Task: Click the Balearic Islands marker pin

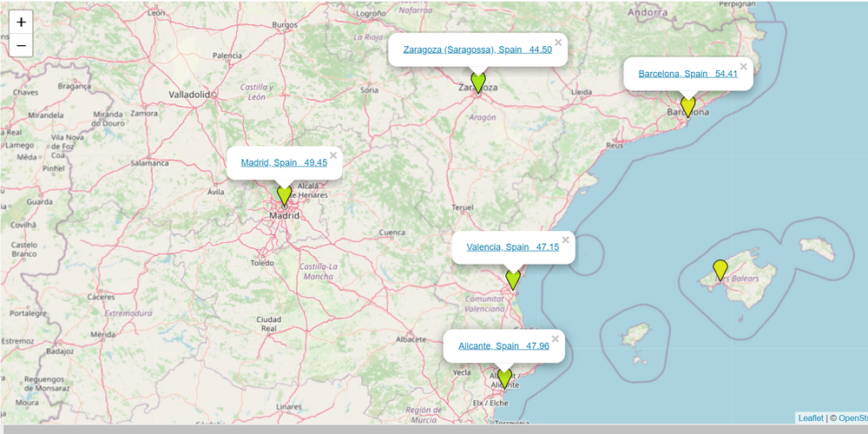Action: (720, 270)
